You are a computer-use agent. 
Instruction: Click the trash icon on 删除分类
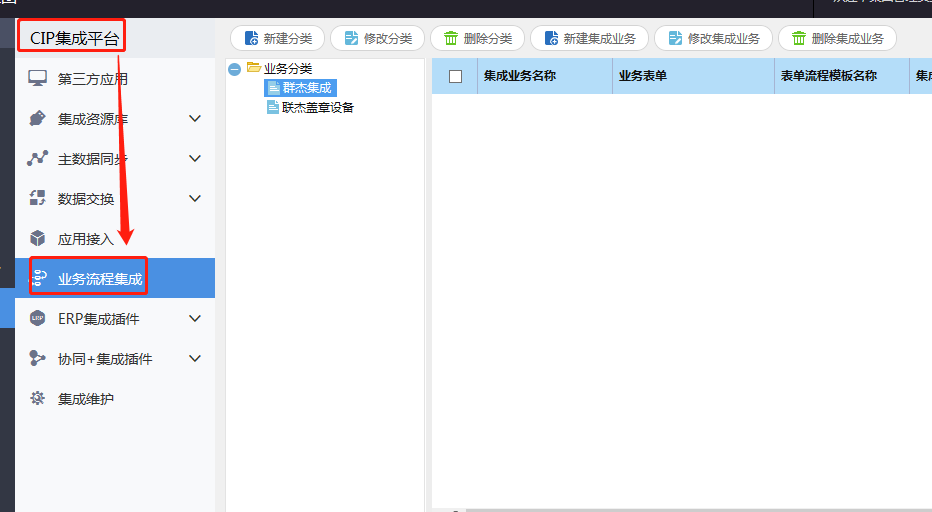451,38
